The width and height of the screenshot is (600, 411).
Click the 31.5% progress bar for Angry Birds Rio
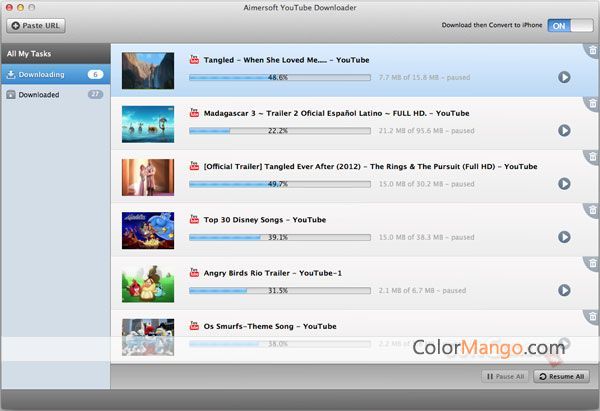point(280,290)
